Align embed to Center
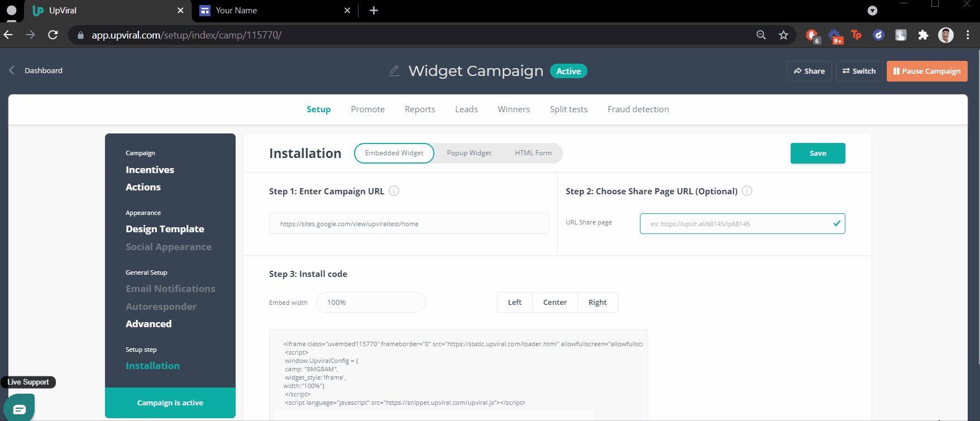The height and width of the screenshot is (421, 980). [x=555, y=302]
